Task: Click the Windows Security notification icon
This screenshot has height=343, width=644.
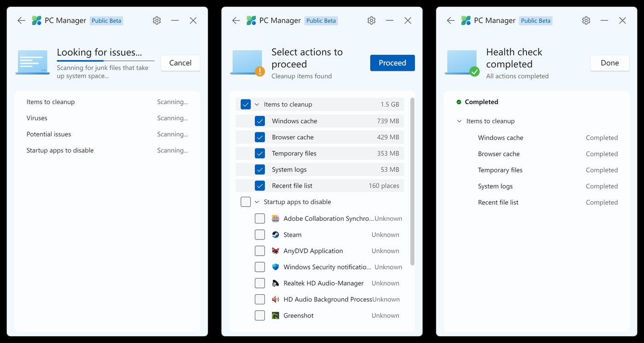Action: 275,267
